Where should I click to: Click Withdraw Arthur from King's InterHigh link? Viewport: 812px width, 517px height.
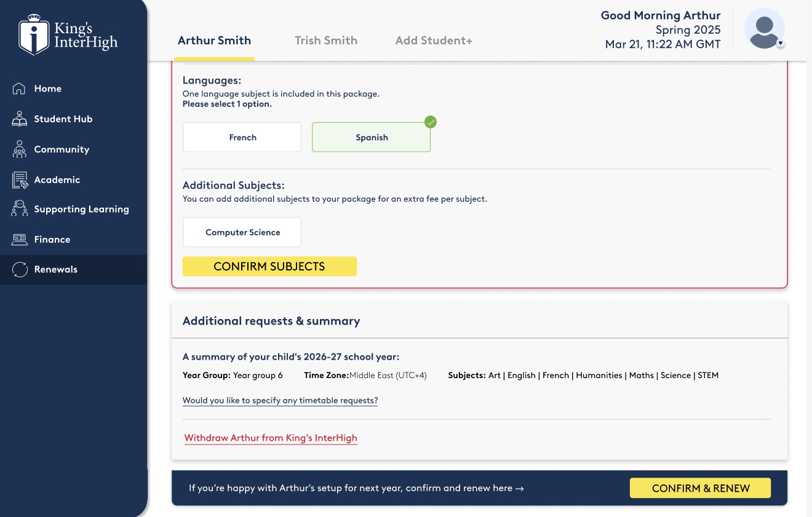click(271, 438)
